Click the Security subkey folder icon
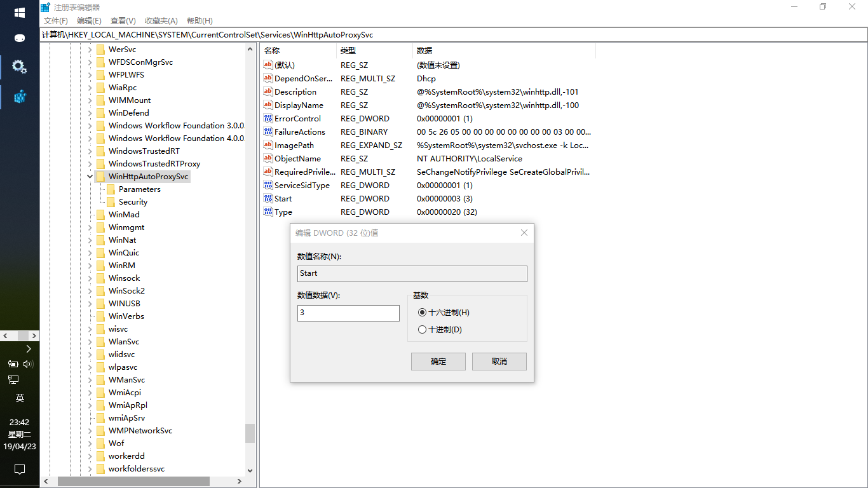 [111, 202]
